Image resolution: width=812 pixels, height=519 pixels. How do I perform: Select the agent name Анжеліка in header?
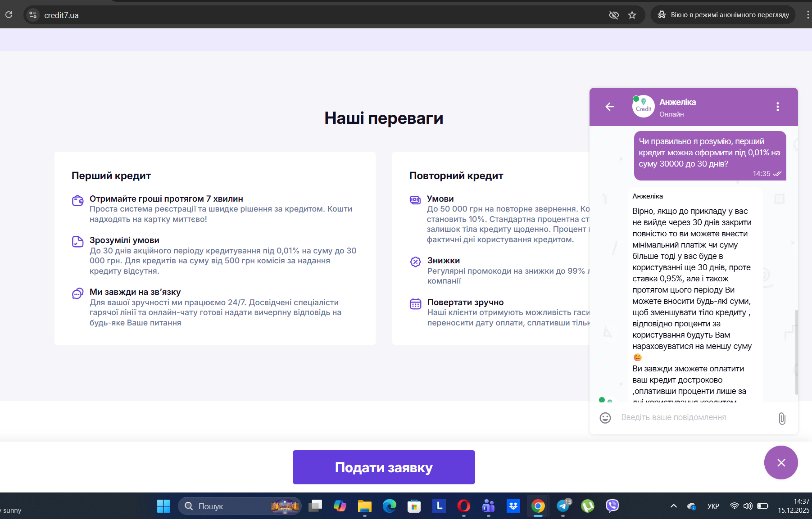coord(677,102)
